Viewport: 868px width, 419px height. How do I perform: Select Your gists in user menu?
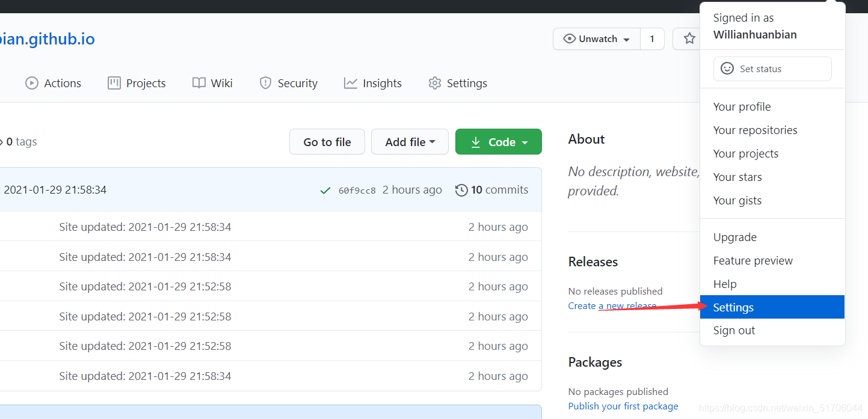772,200
